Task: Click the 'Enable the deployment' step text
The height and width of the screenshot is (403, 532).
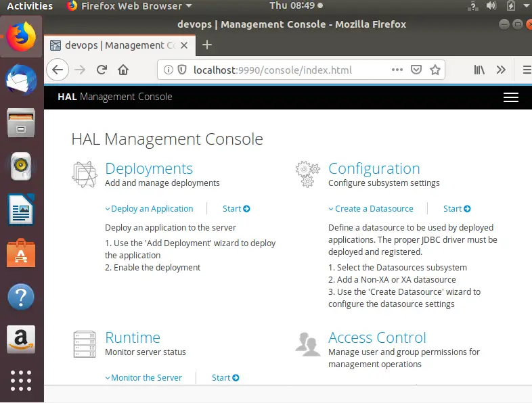Action: (152, 267)
